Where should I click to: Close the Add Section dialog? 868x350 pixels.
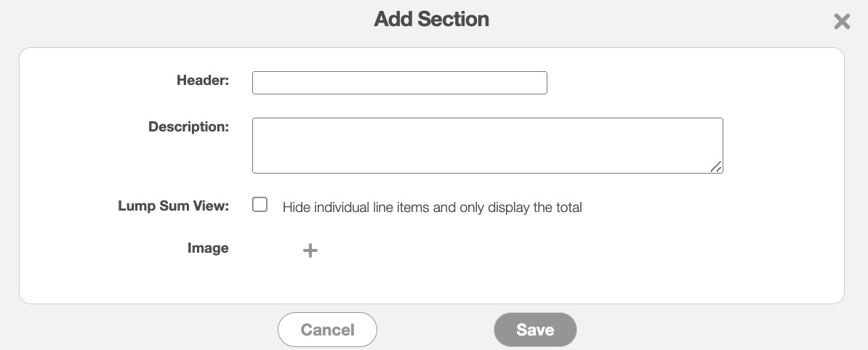[x=842, y=22]
